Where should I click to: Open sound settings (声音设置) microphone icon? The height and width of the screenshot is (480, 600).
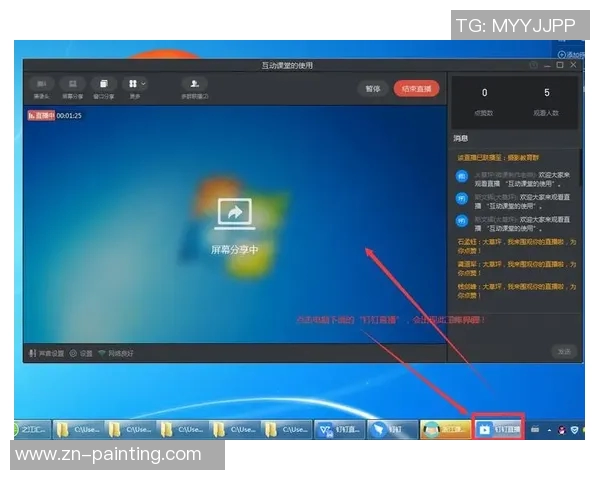tap(33, 353)
